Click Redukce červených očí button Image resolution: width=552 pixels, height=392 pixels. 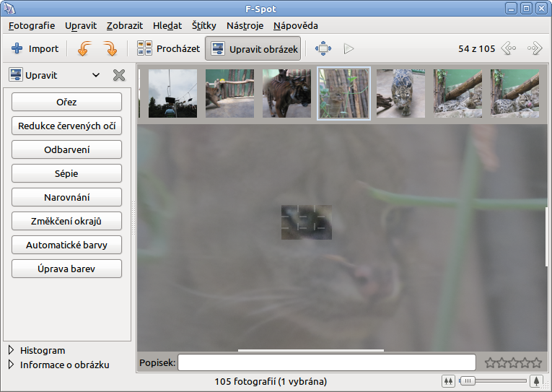(x=66, y=126)
